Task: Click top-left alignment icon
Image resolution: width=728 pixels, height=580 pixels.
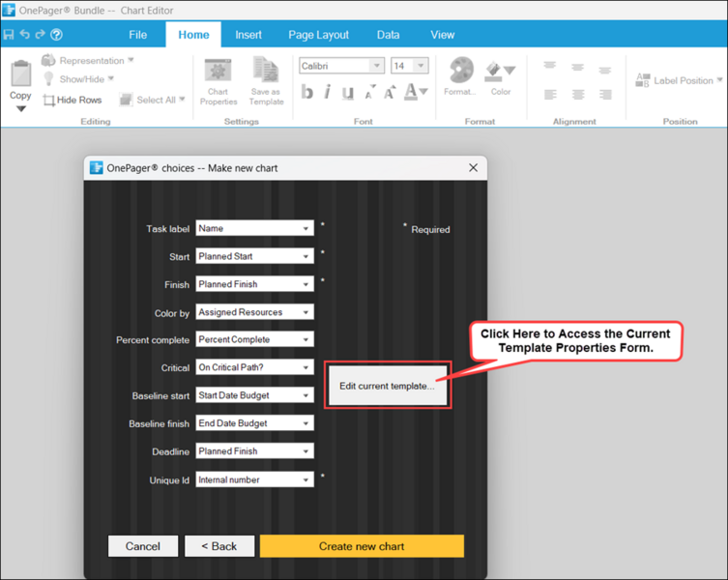Action: click(550, 67)
